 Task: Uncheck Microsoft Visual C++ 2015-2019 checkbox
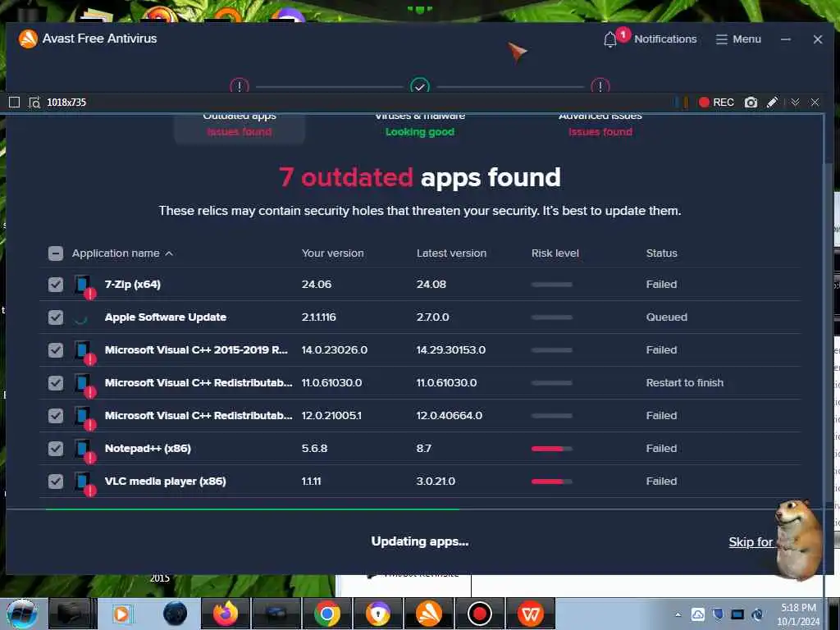pos(56,349)
